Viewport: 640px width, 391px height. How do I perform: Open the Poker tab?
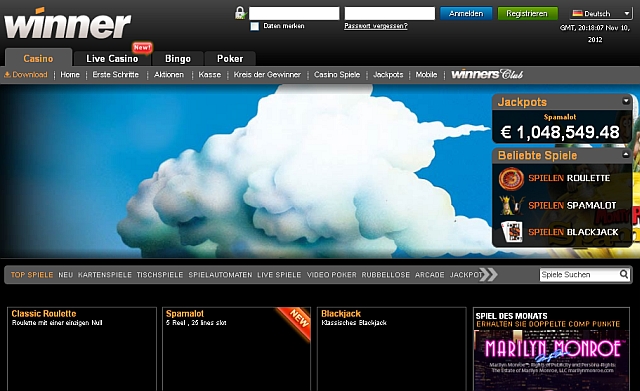[230, 58]
